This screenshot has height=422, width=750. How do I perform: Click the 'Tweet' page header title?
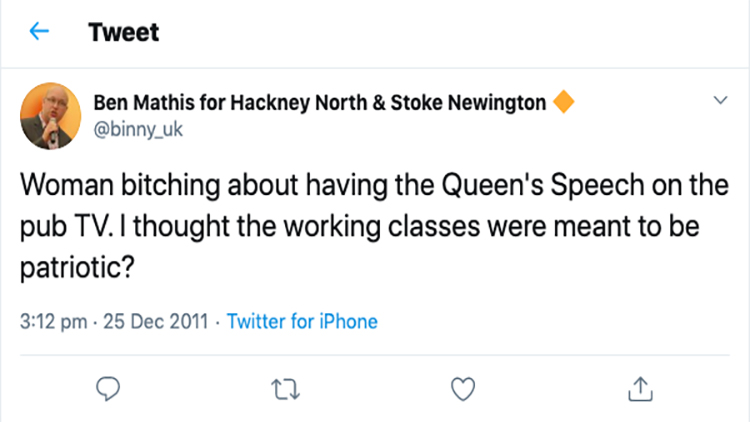pos(123,32)
